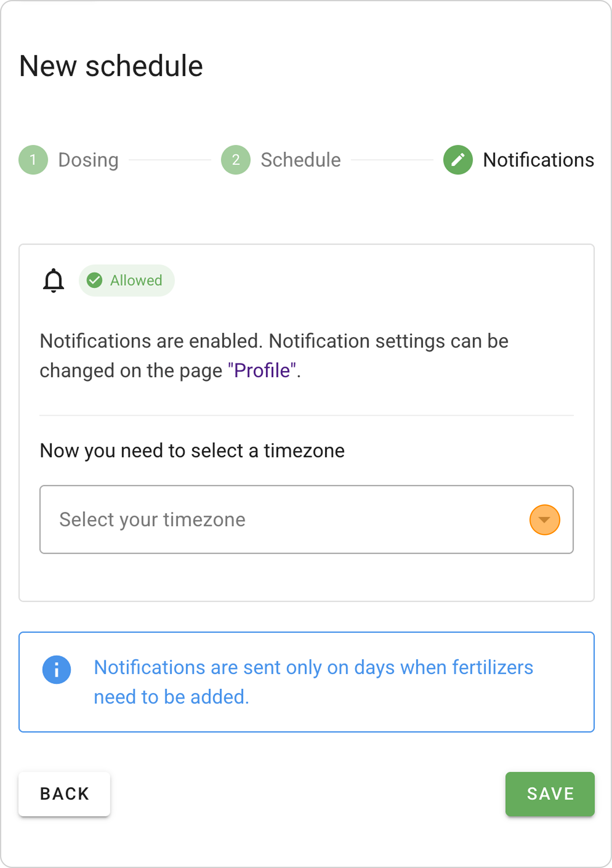Focus the Select your timezone field
The height and width of the screenshot is (868, 612).
(265, 520)
